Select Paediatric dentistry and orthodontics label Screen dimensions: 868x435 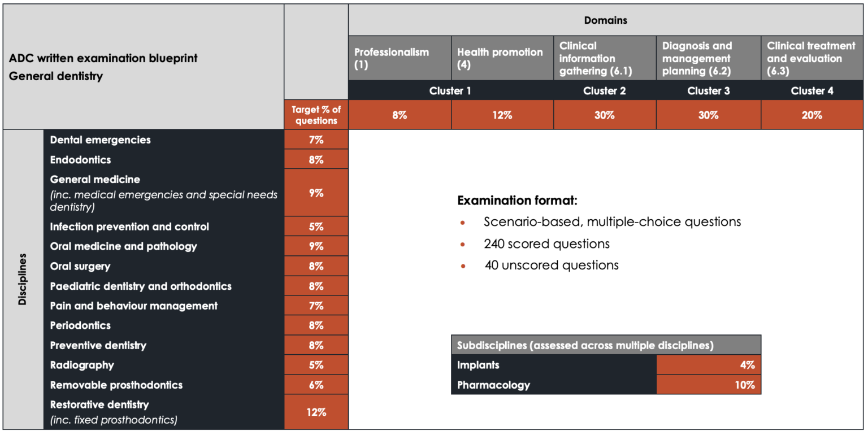click(x=141, y=286)
